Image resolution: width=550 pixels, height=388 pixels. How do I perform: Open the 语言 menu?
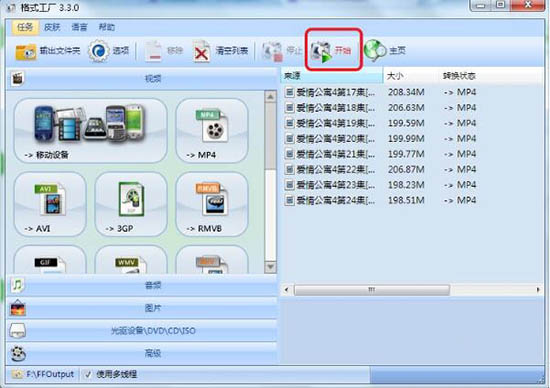(x=79, y=27)
